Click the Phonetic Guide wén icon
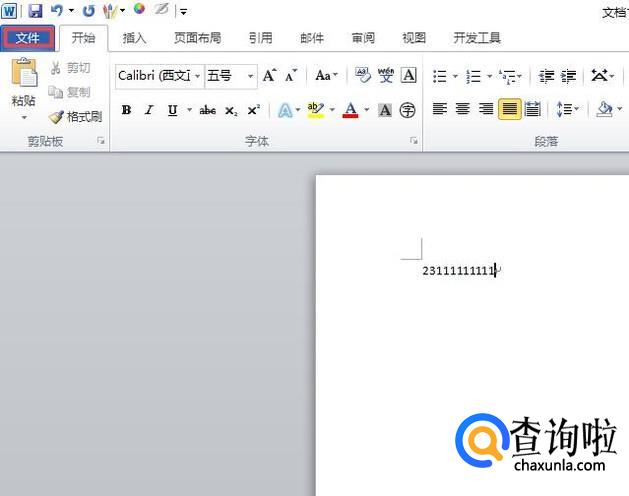The height and width of the screenshot is (496, 629). pyautogui.click(x=386, y=75)
